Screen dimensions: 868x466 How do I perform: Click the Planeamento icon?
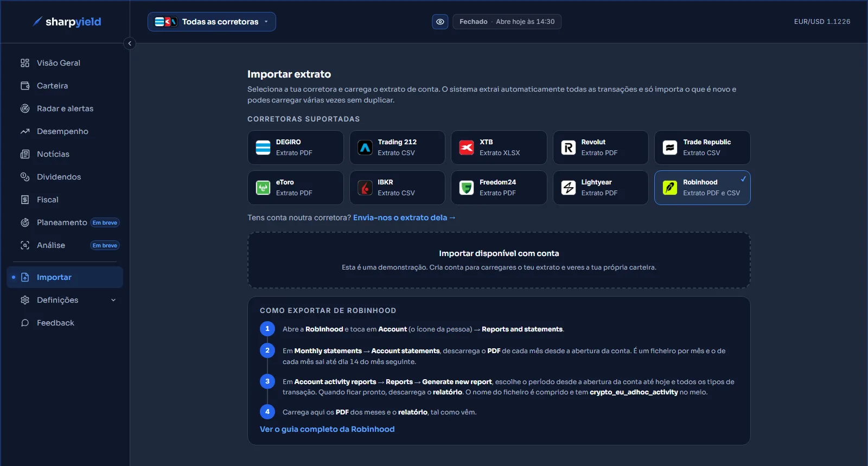[x=25, y=222]
